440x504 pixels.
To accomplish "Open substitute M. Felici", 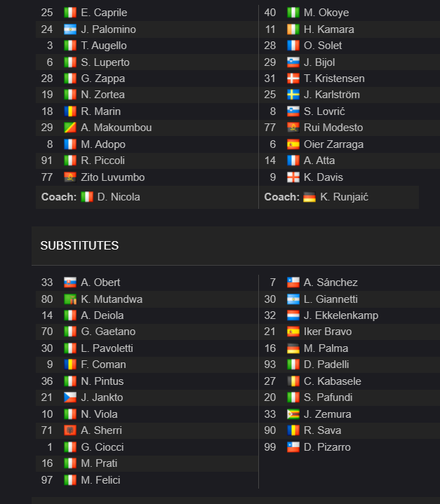I will pyautogui.click(x=100, y=480).
